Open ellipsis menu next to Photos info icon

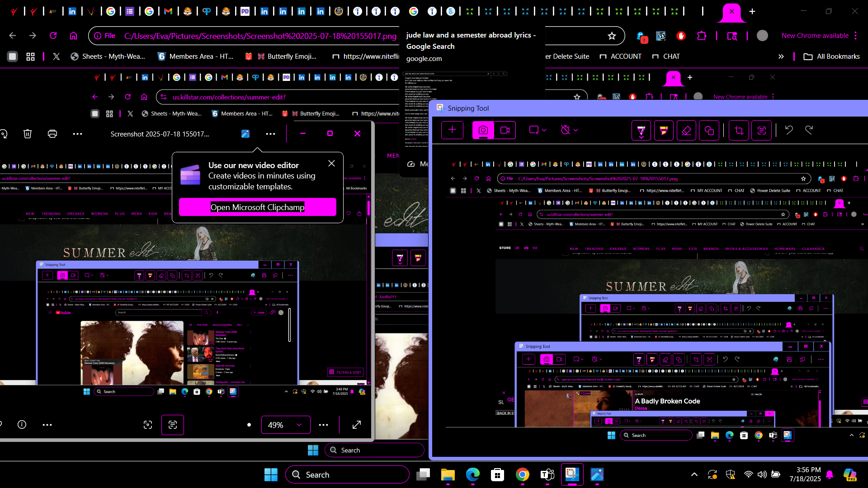(47, 425)
